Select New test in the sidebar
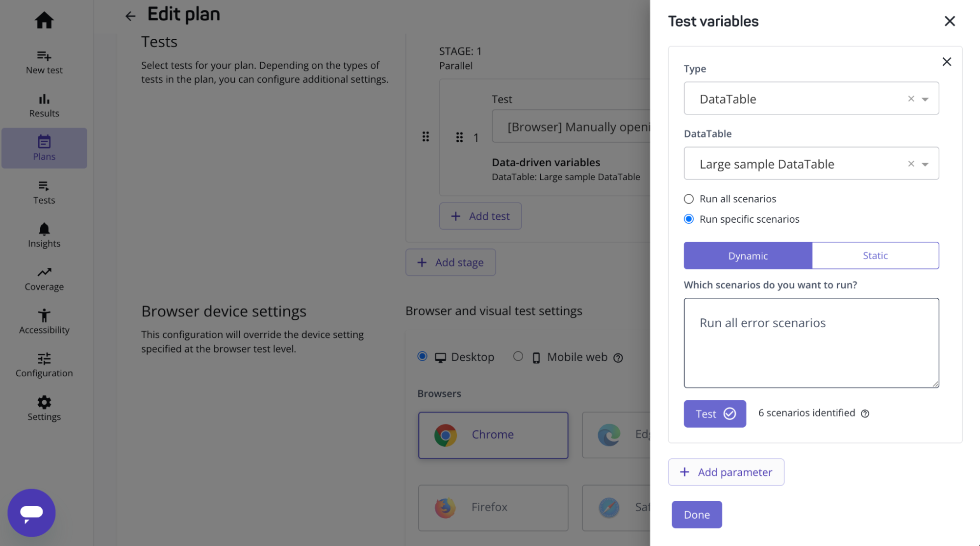The width and height of the screenshot is (980, 546). [x=44, y=61]
